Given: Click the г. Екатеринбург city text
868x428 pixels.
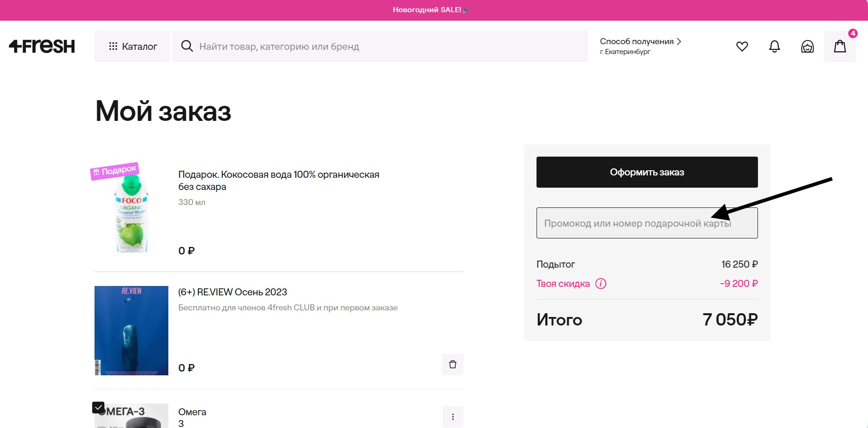Looking at the screenshot, I should (x=625, y=52).
